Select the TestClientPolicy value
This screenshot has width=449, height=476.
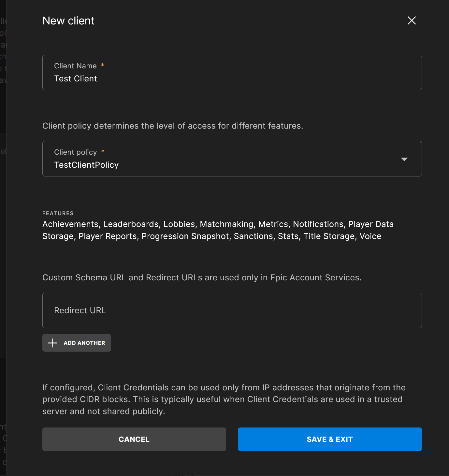86,165
